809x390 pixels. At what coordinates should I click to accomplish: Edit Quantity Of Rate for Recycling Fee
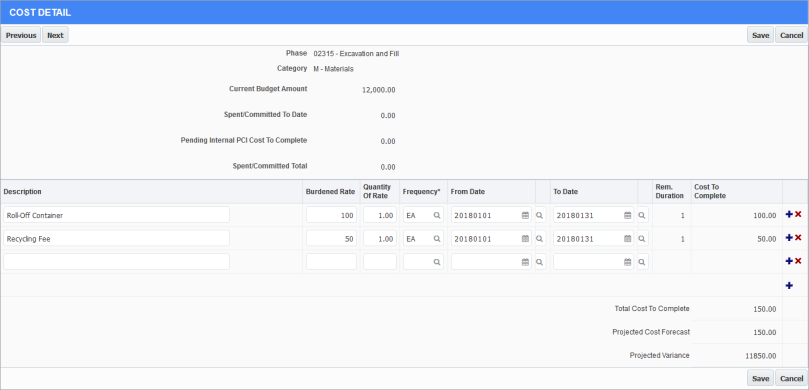(380, 239)
